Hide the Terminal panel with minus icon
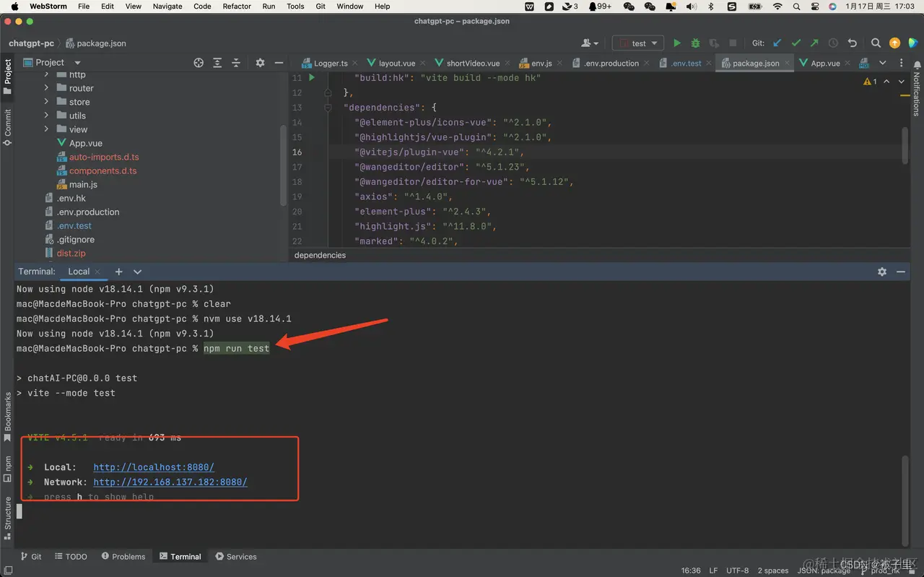This screenshot has height=577, width=924. [x=901, y=272]
